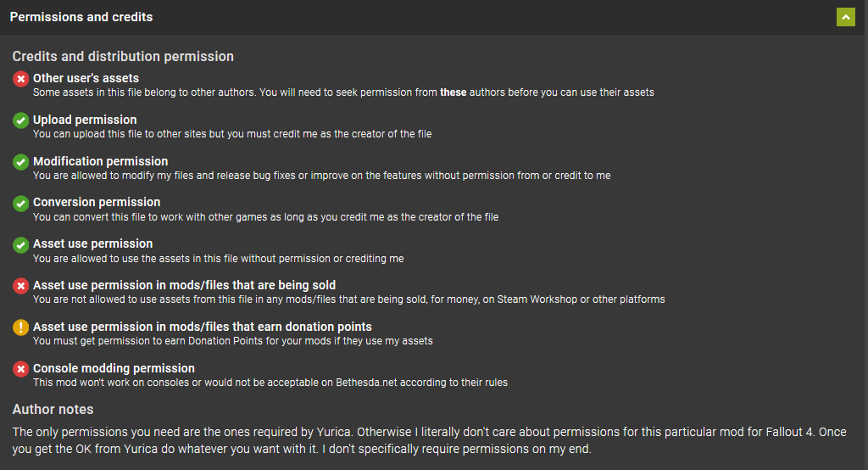The height and width of the screenshot is (470, 868).
Task: Click the red X icon for assets being sold
Action: (x=21, y=286)
